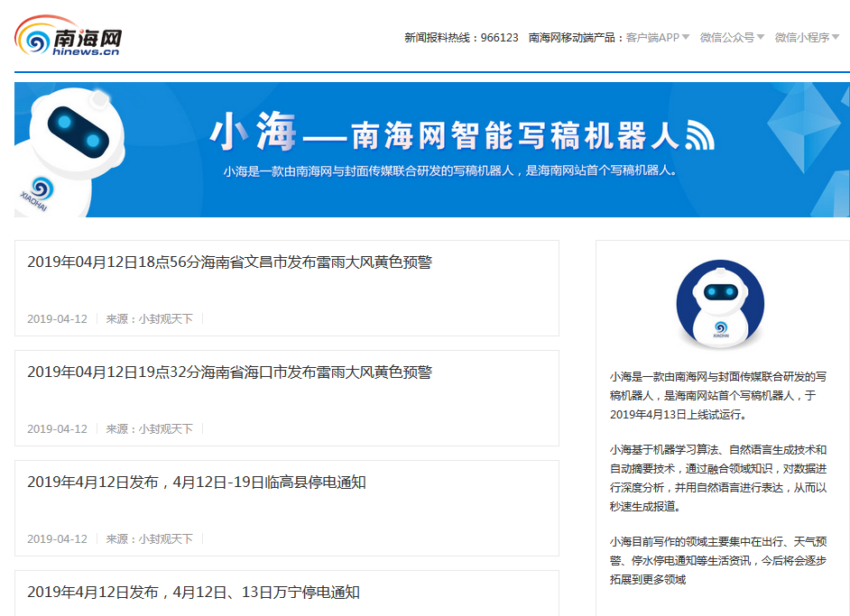The height and width of the screenshot is (616, 850).
Task: Open the 客户端APP dropdown
Action: [658, 37]
